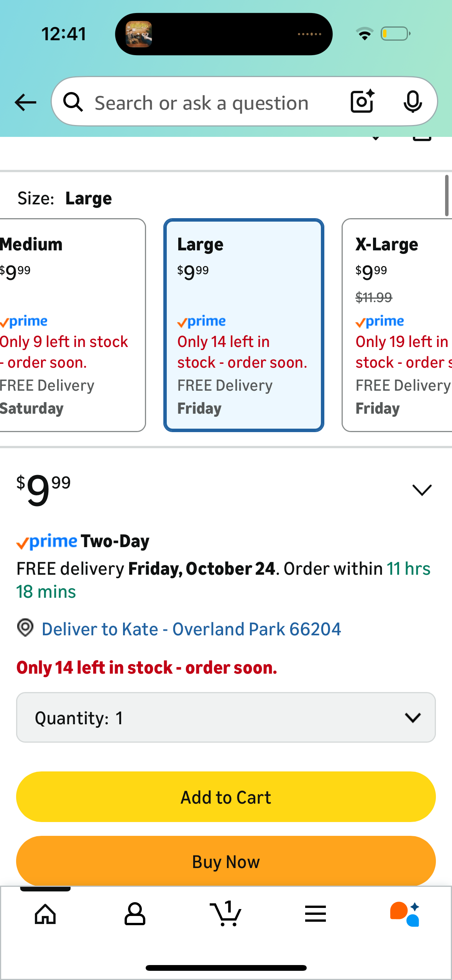
Task: Tap the back arrow icon
Action: [25, 102]
